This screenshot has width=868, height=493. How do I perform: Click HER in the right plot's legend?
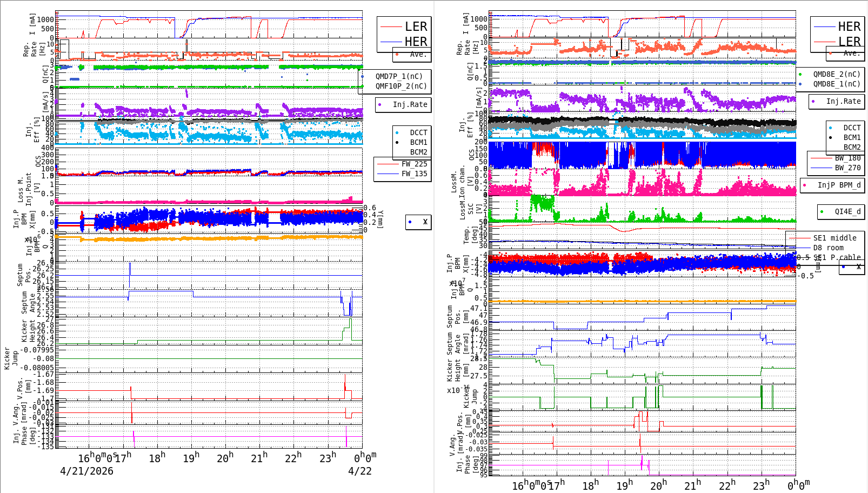(849, 26)
